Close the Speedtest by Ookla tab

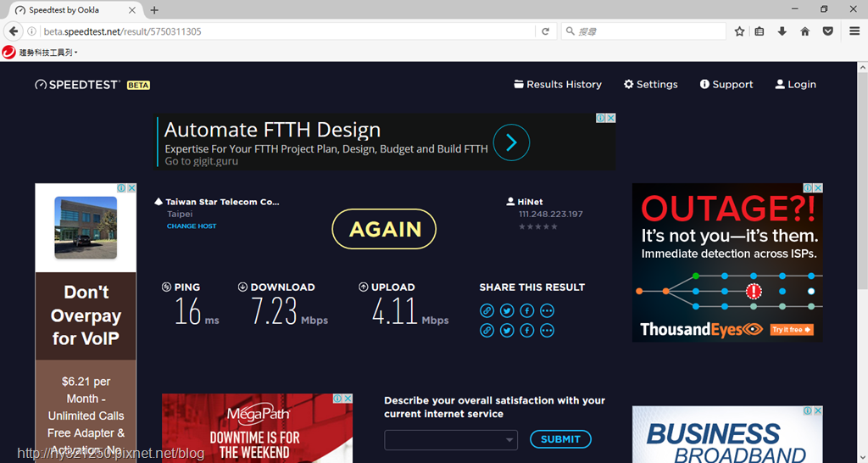pos(131,10)
